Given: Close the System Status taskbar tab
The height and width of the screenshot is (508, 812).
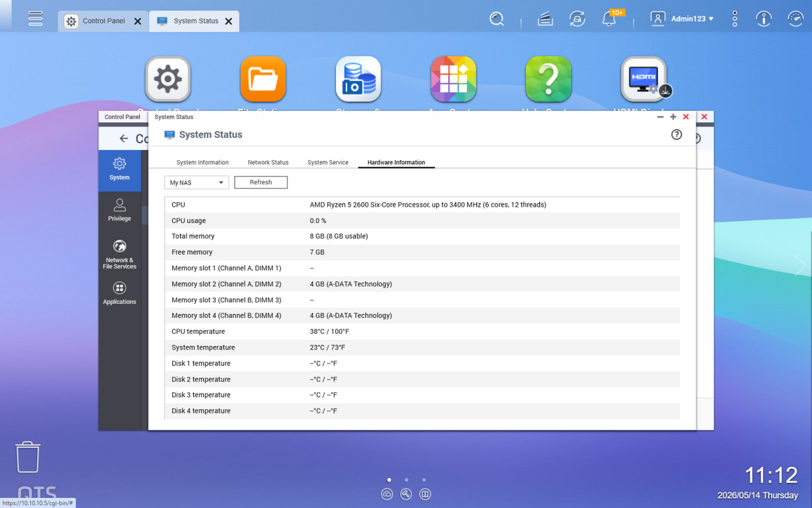Looking at the screenshot, I should [x=229, y=21].
